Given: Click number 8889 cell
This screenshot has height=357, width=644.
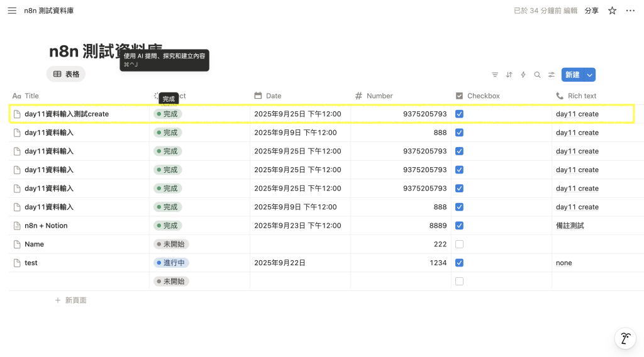Looking at the screenshot, I should click(401, 226).
